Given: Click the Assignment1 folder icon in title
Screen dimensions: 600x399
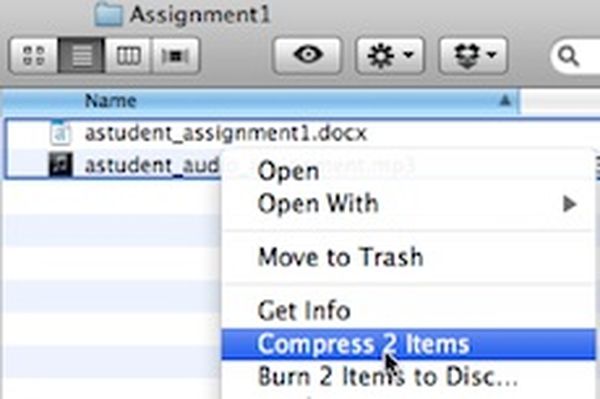Looking at the screenshot, I should 109,15.
